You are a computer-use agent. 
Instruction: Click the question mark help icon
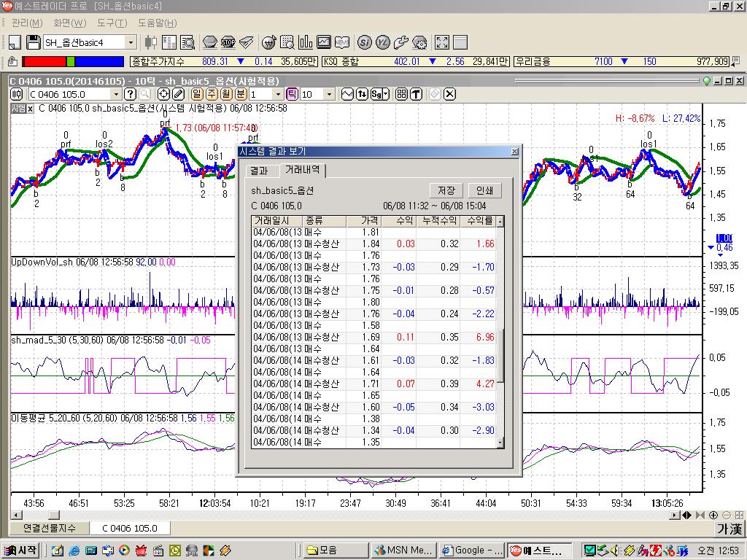pyautogui.click(x=130, y=94)
